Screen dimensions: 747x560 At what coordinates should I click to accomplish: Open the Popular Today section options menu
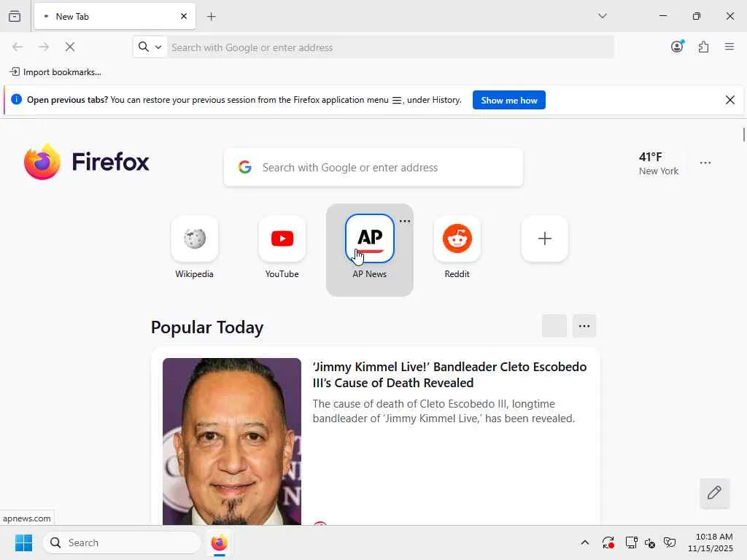click(584, 326)
